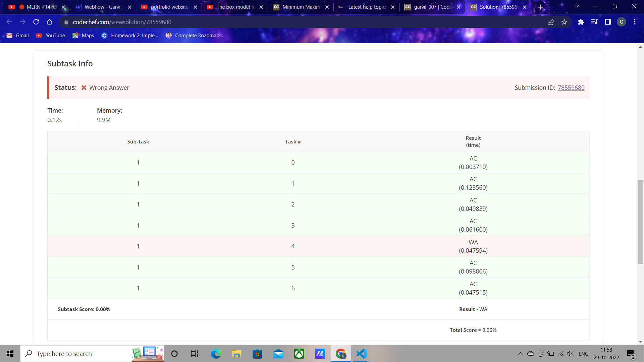Open the media control playlist icon
This screenshot has height=362, width=644.
(x=594, y=22)
